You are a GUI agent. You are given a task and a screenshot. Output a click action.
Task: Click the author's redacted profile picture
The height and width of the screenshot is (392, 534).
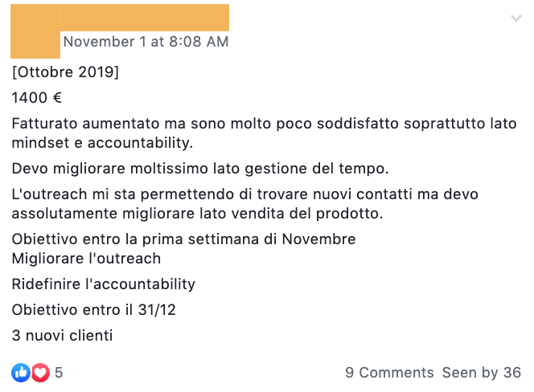tap(35, 31)
